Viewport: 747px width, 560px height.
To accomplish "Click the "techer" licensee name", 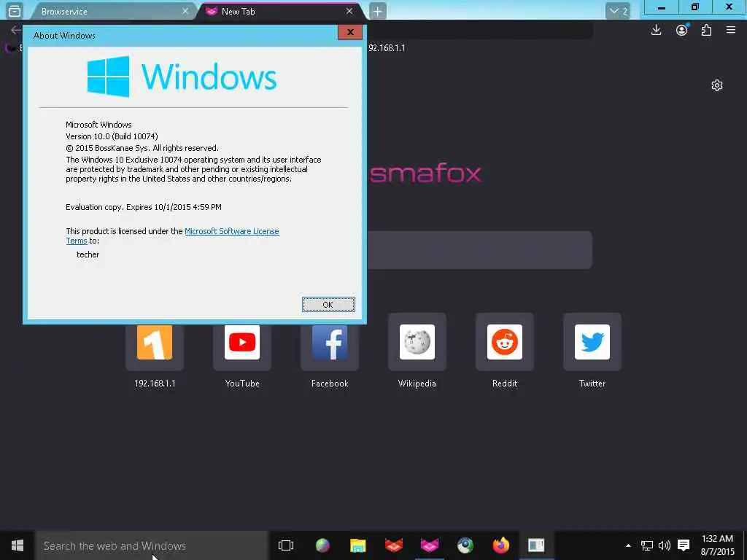I will tap(88, 254).
